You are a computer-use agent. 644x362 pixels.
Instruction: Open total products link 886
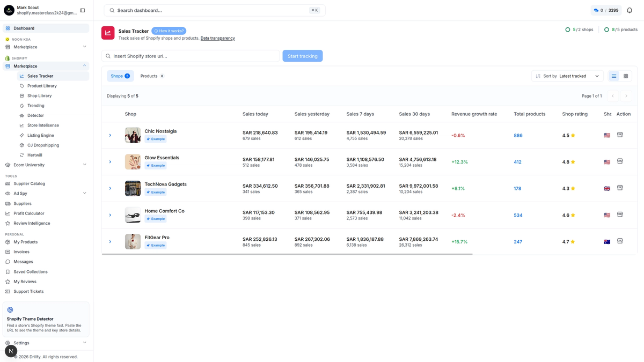(x=518, y=135)
